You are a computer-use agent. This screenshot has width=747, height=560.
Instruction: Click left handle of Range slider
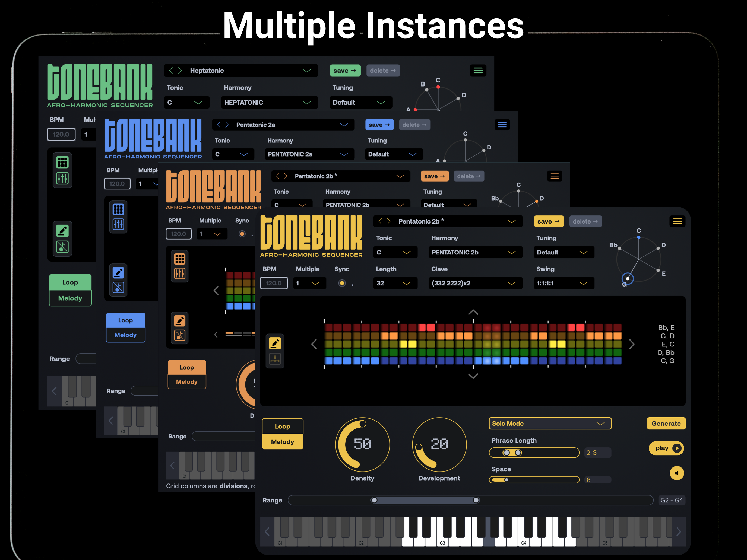374,500
